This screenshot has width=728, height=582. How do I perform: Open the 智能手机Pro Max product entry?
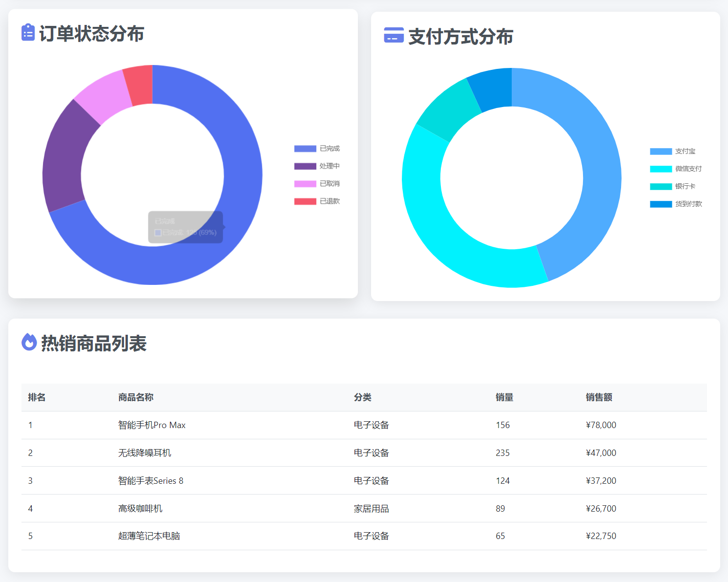pos(151,425)
